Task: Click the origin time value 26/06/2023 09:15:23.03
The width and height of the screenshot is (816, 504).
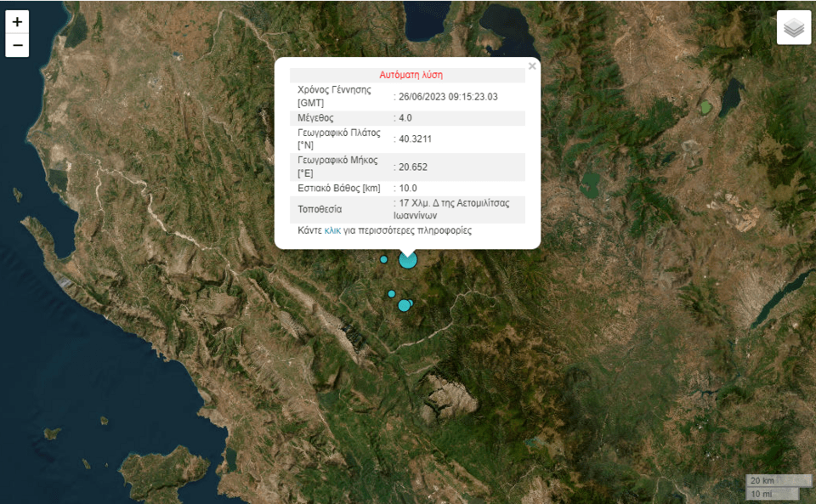Action: click(448, 97)
